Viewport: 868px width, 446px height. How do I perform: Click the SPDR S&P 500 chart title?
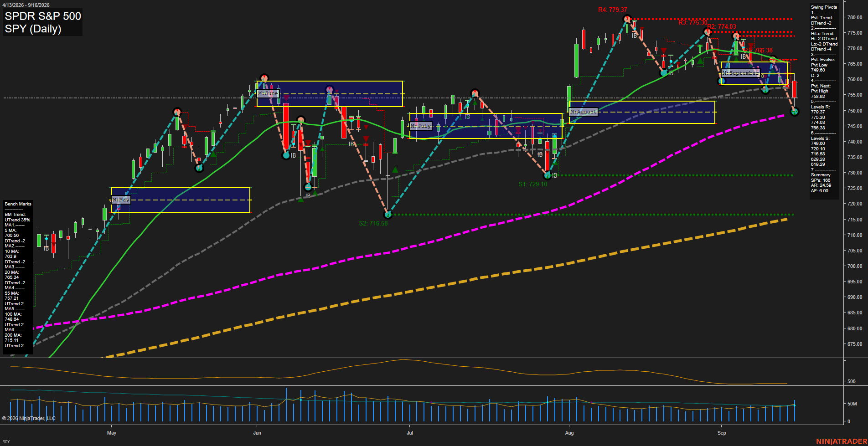(43, 16)
